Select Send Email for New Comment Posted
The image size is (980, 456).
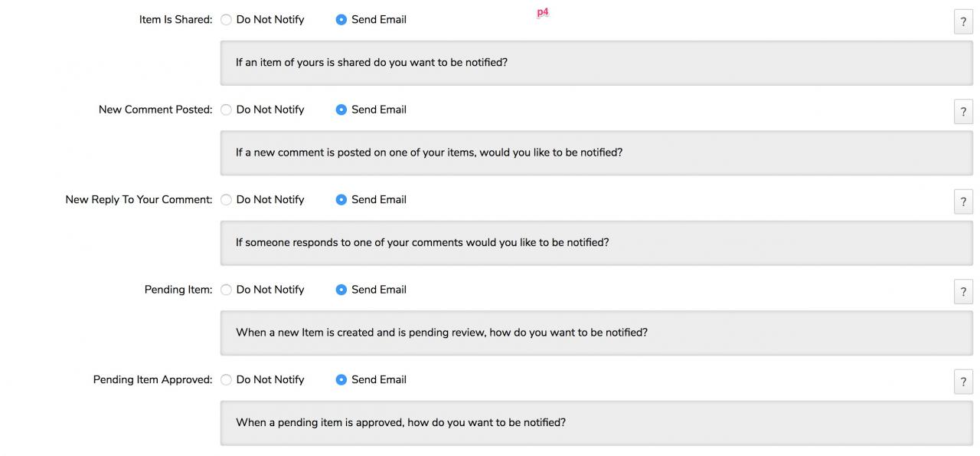[341, 110]
